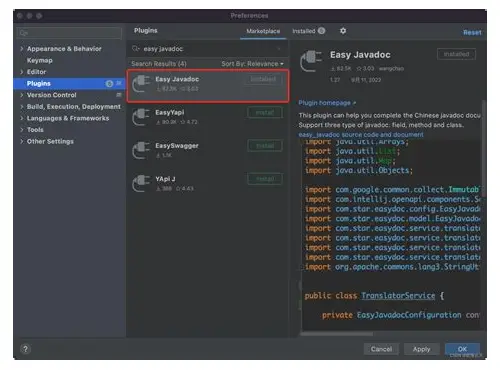500x370 pixels.
Task: Expand the Languages & Frameworks section
Action: click(x=22, y=118)
